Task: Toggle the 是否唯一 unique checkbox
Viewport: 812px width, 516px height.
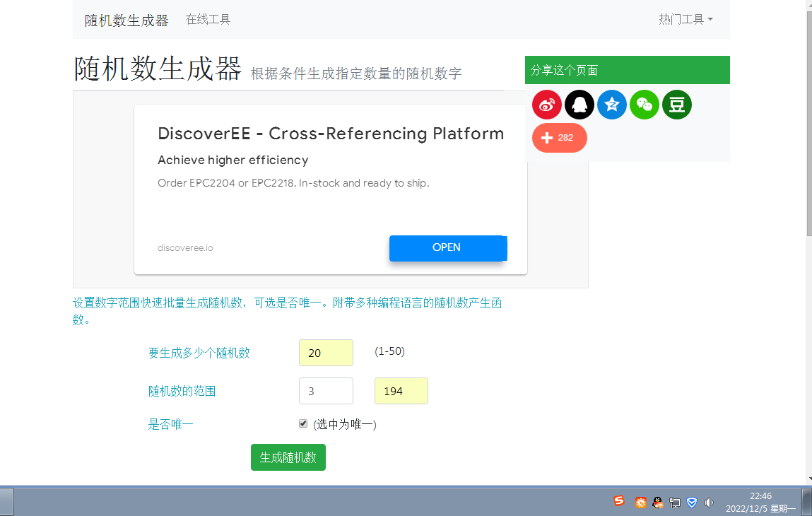Action: pos(303,424)
